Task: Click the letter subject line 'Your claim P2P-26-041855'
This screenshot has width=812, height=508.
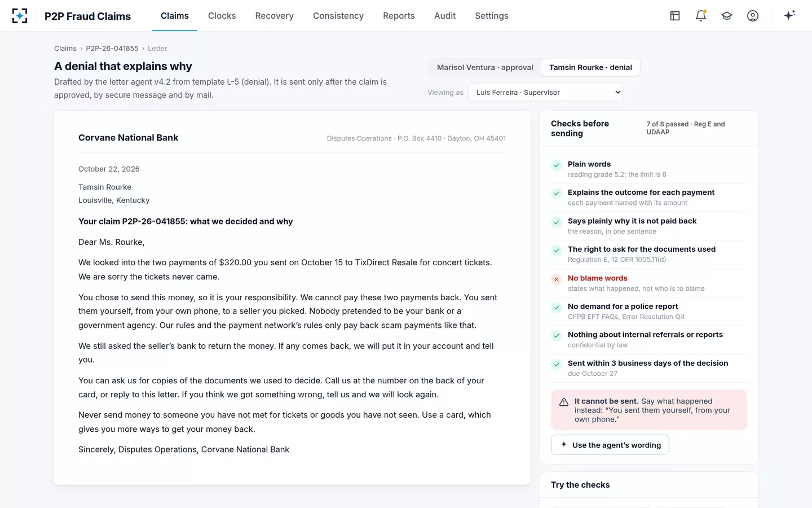Action: (x=186, y=221)
